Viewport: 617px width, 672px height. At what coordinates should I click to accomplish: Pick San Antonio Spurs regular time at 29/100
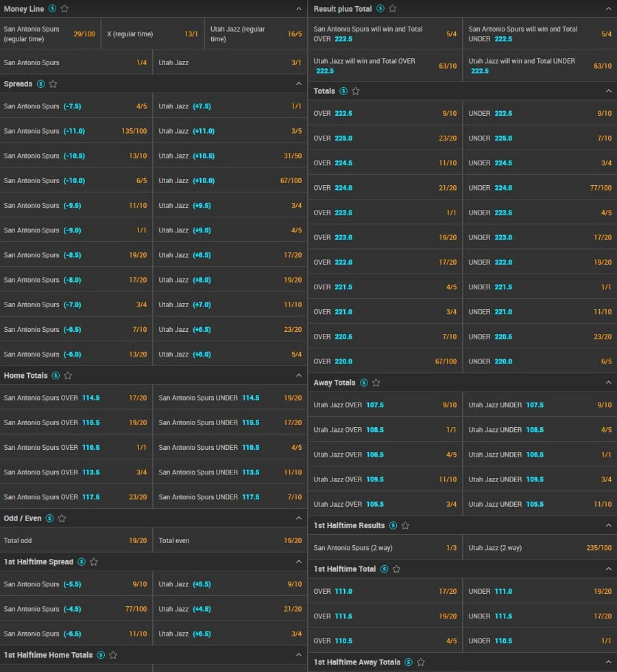(x=50, y=34)
